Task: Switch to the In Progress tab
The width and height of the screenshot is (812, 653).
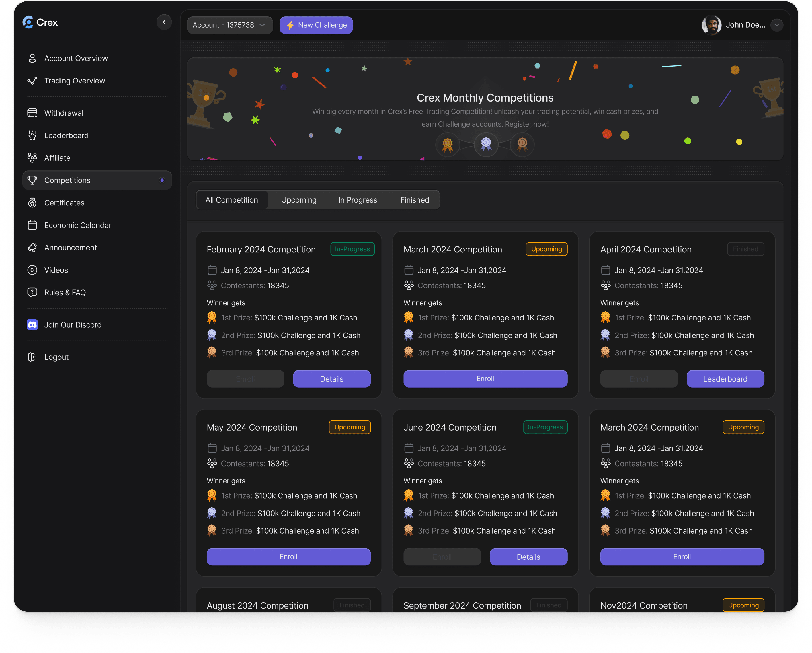Action: point(358,200)
